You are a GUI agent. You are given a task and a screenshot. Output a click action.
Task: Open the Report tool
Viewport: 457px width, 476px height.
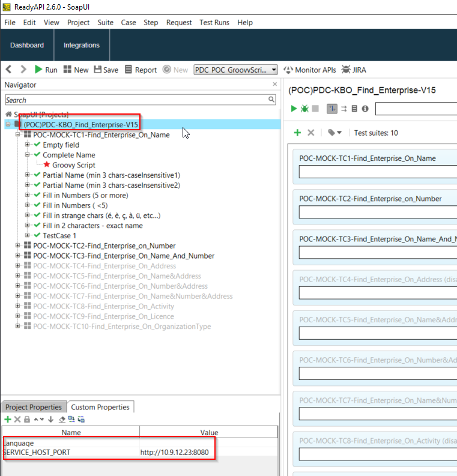tap(129, 70)
